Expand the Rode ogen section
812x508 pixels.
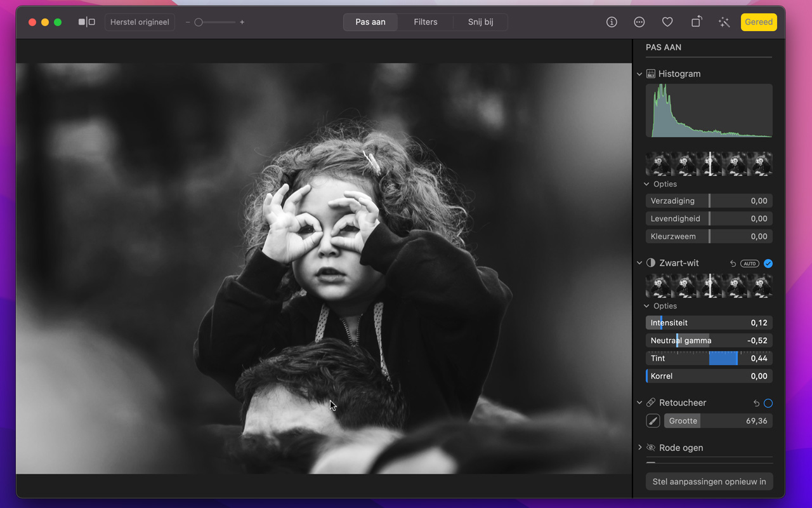[x=639, y=448]
